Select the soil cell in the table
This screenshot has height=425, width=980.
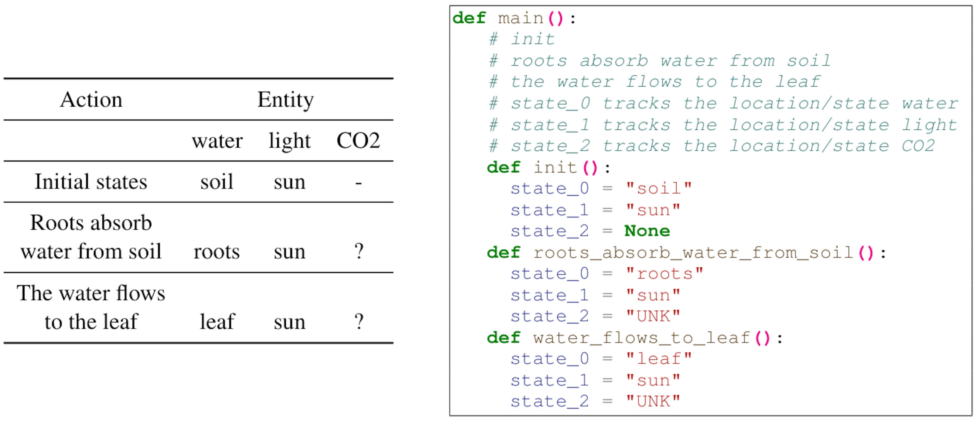[x=217, y=182]
